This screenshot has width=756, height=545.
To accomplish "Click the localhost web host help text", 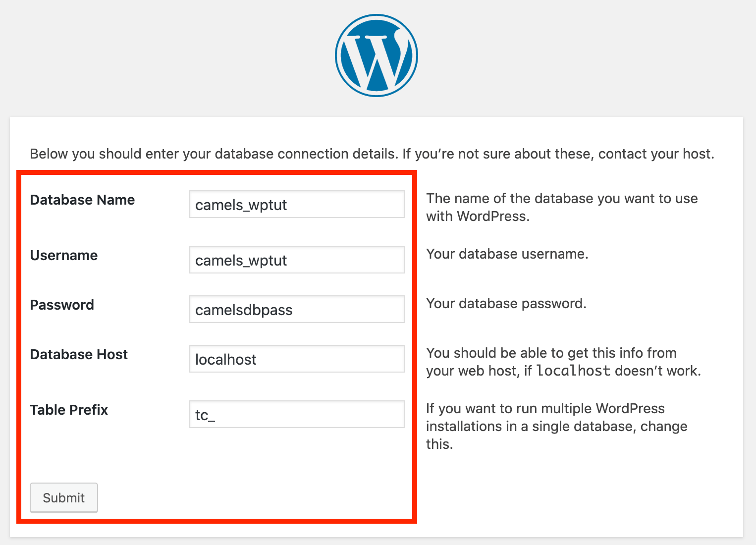I will click(564, 362).
